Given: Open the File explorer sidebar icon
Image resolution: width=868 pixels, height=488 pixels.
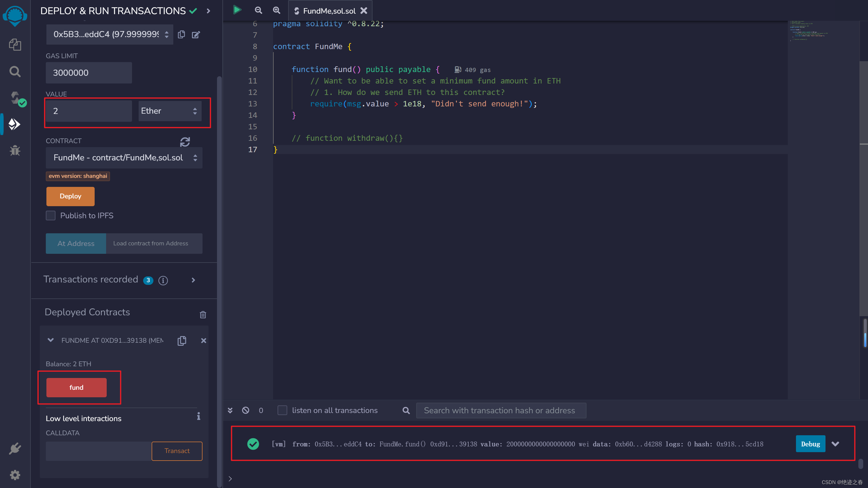Looking at the screenshot, I should pyautogui.click(x=15, y=45).
